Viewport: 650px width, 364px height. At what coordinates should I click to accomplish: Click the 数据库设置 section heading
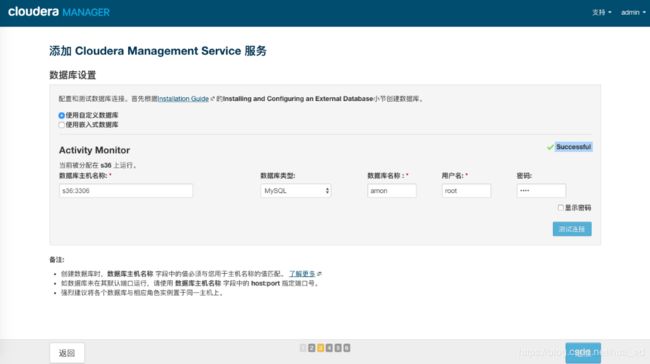point(73,75)
